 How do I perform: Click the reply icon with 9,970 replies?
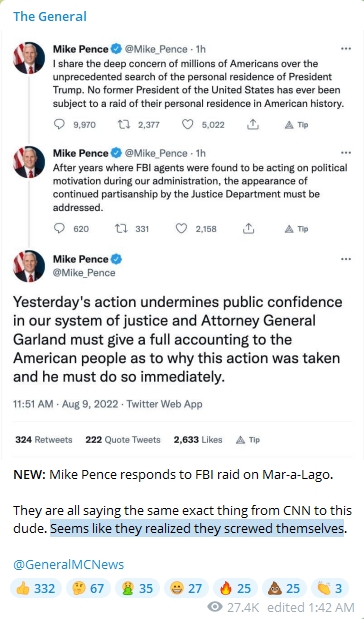tap(59, 125)
